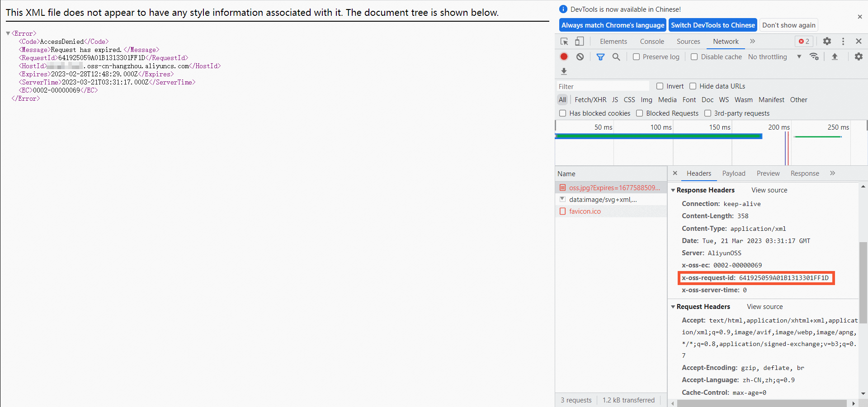Collapse the Error node in XML tree

8,33
